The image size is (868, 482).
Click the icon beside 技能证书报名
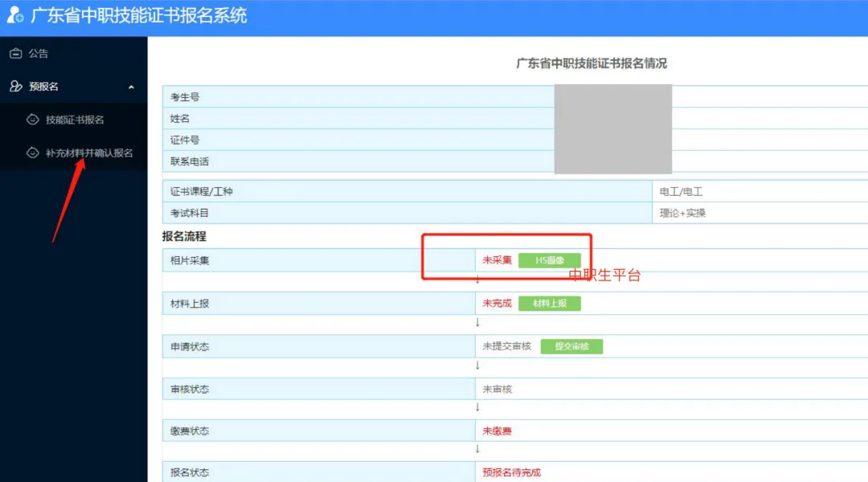click(33, 120)
